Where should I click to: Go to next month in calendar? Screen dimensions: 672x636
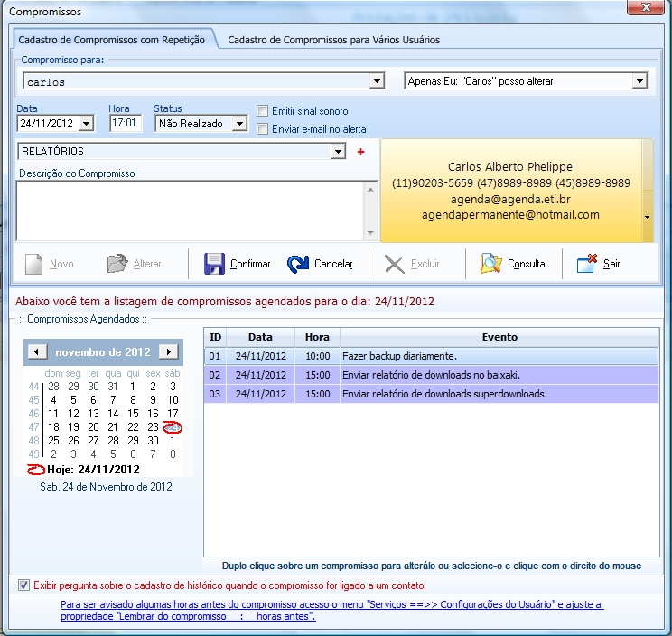point(168,351)
